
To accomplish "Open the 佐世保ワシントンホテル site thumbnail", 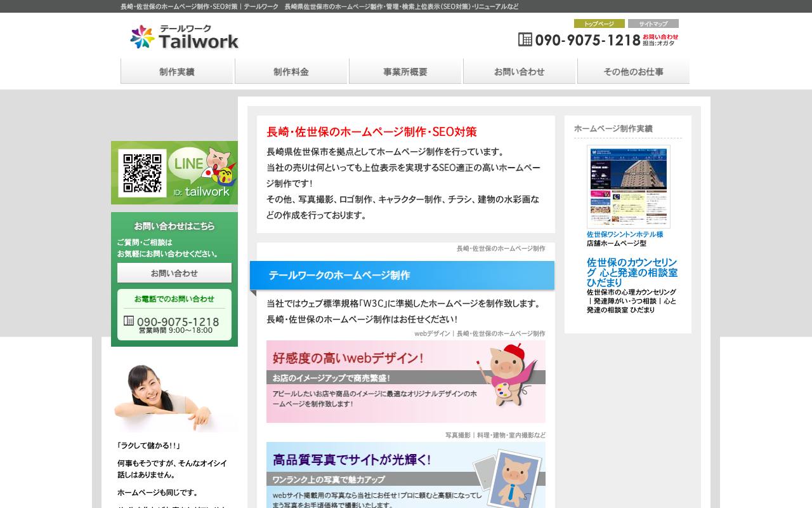I will [629, 187].
